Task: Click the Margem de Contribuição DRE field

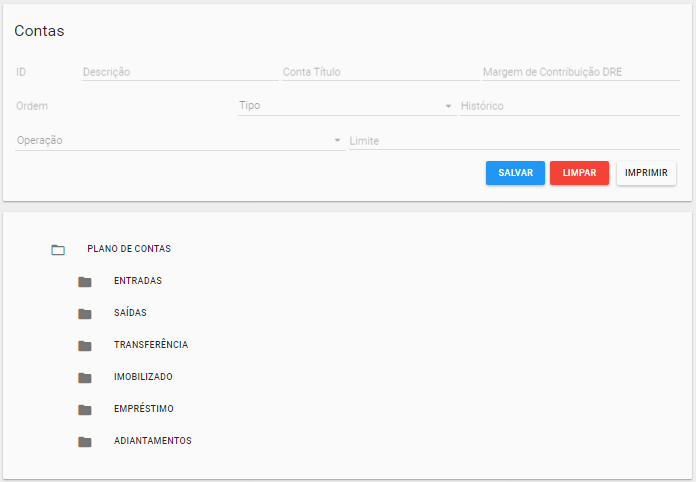Action: point(580,72)
